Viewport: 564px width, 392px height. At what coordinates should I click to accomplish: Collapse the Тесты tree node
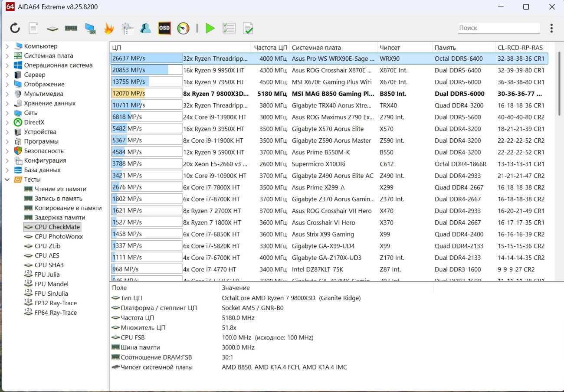(7, 180)
